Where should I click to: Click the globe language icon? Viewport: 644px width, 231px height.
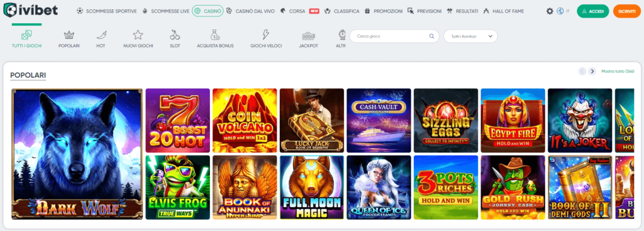pyautogui.click(x=560, y=11)
